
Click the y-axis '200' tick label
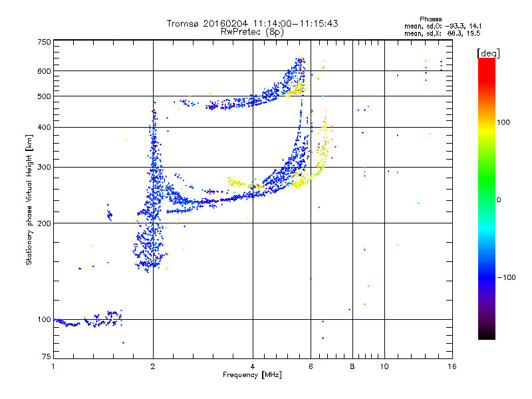[44, 223]
